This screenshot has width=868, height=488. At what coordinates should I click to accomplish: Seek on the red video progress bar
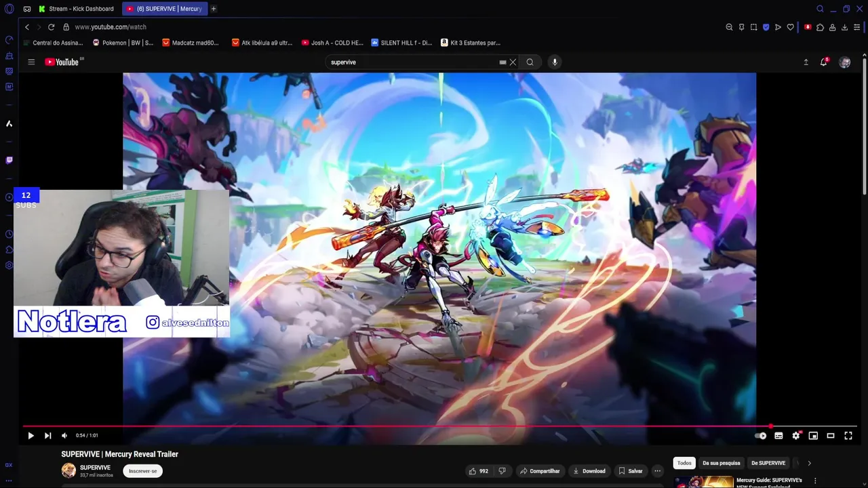439,426
